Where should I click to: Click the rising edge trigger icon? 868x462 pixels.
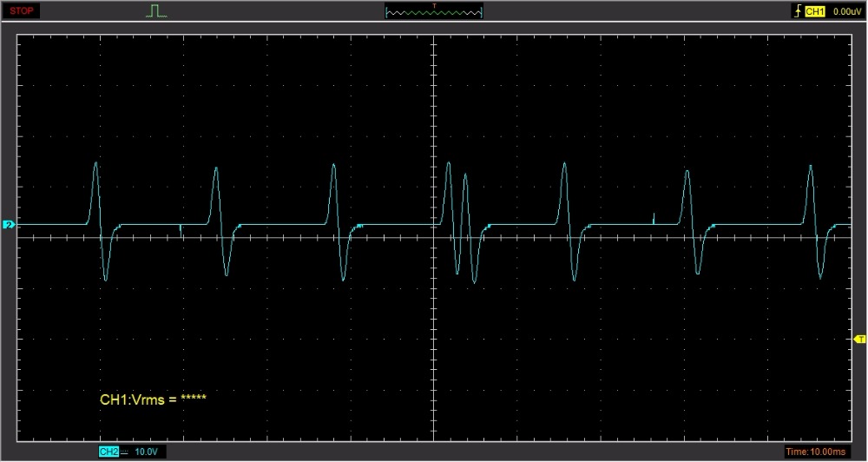click(797, 11)
